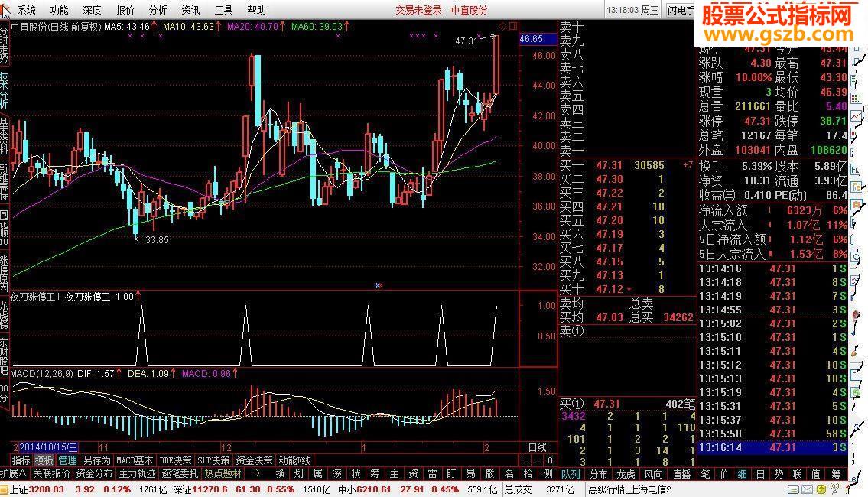Image resolution: width=868 pixels, height=497 pixels.
Task: Click the 管理 template button
Action: 67,460
